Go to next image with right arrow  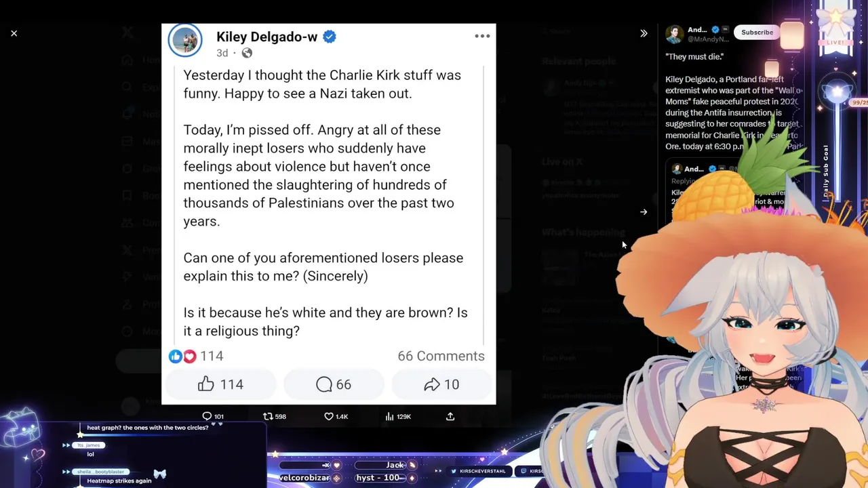click(x=644, y=212)
